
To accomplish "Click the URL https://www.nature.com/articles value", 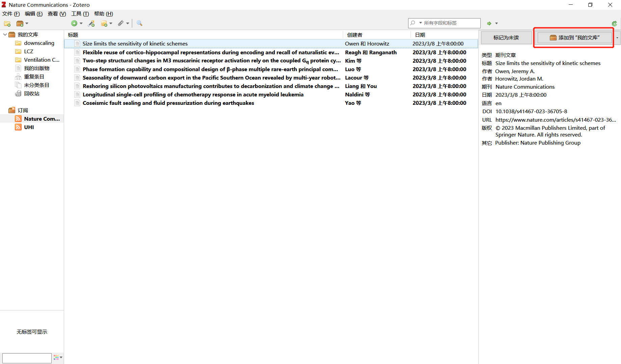I will [556, 120].
